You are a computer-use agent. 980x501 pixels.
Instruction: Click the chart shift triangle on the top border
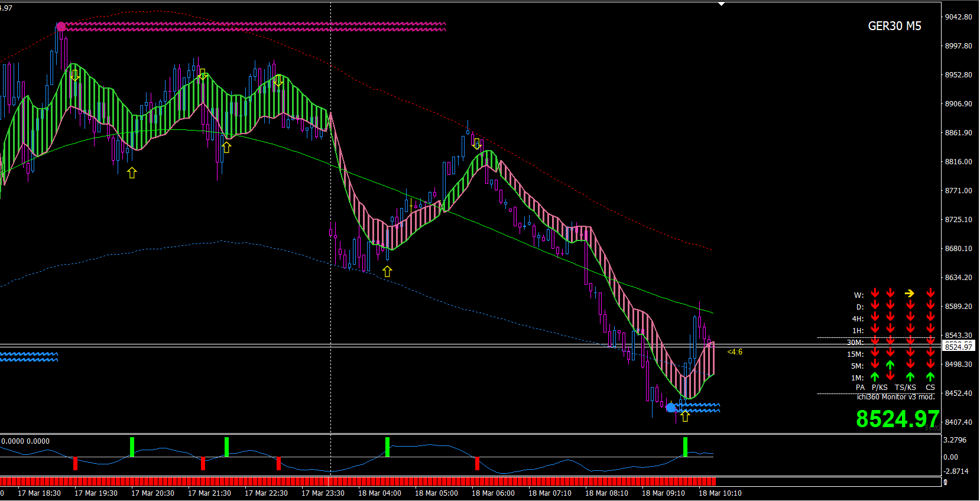tap(721, 4)
